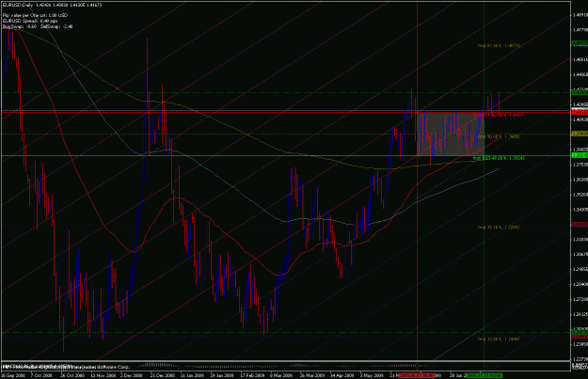Click the 23.6% Fibonacci label near 1.2444
Screen dimensions: 588x379
click(x=500, y=339)
